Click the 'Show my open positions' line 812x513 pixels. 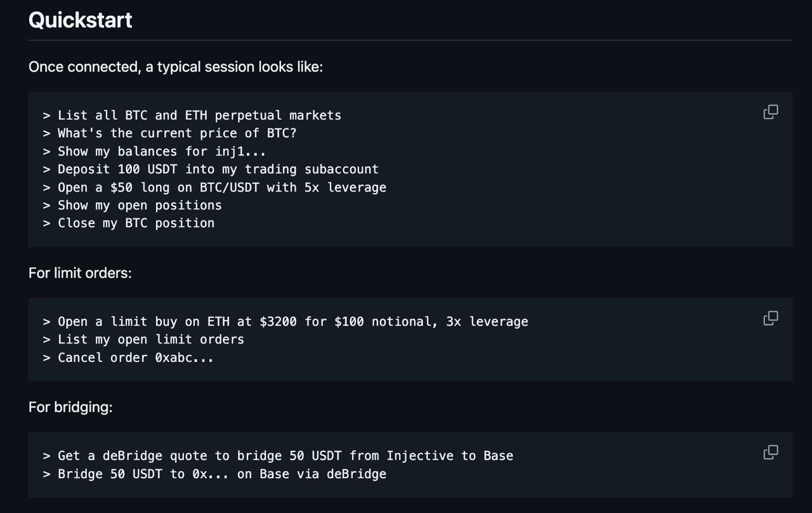click(140, 206)
